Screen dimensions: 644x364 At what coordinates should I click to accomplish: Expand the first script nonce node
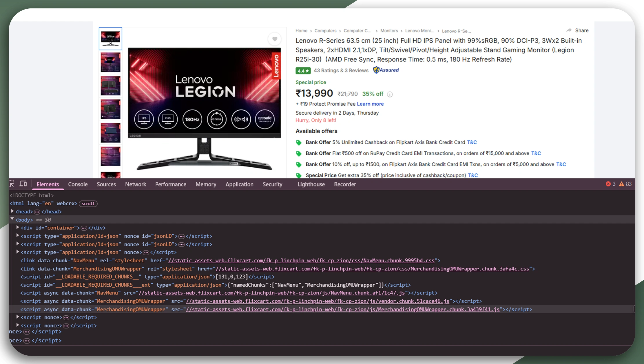18,317
